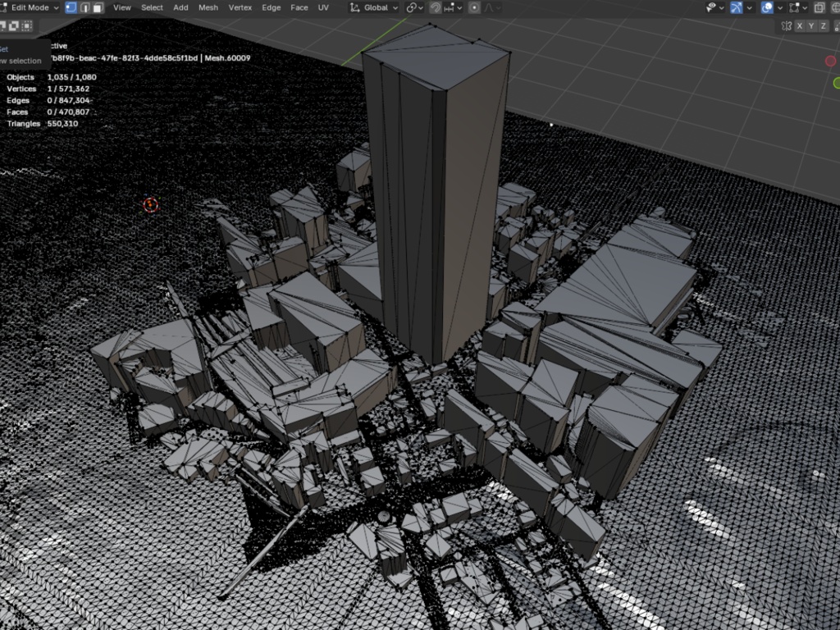840x630 pixels.
Task: Select the Intersect selection mode icon
Action: coord(27,25)
